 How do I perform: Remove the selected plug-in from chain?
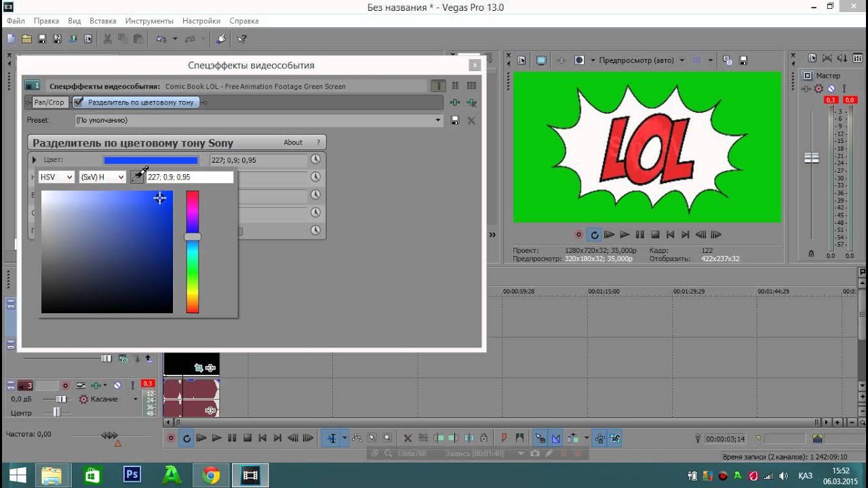click(x=471, y=102)
